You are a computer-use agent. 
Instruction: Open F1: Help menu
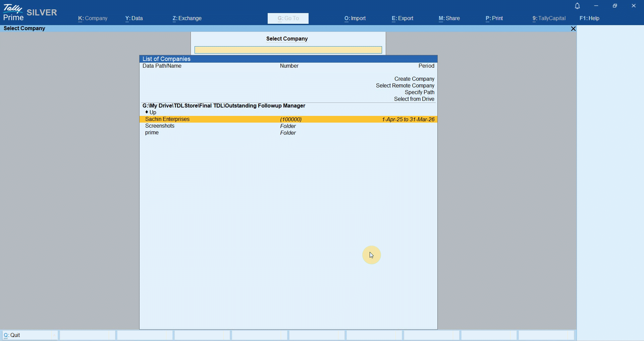(x=589, y=18)
